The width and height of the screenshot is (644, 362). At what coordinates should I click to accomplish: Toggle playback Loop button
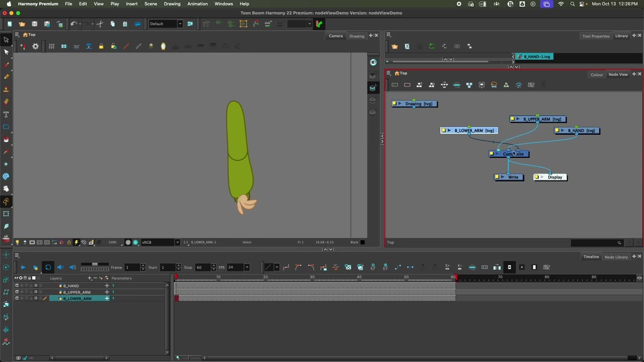[x=48, y=267]
